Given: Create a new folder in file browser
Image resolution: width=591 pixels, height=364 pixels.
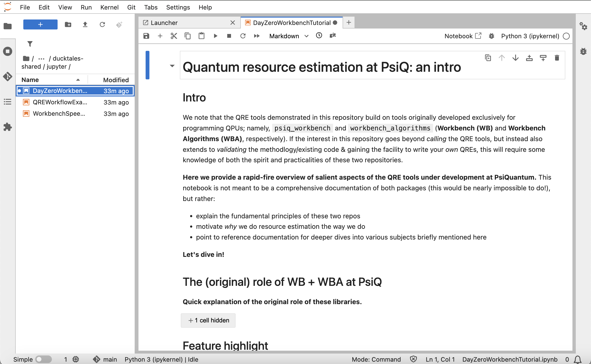Looking at the screenshot, I should tap(68, 24).
